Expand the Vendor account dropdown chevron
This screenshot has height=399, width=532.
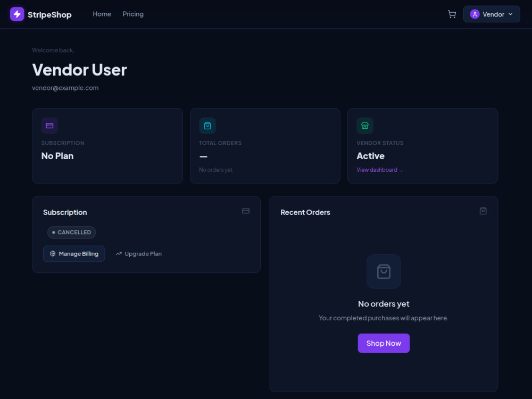(x=510, y=14)
